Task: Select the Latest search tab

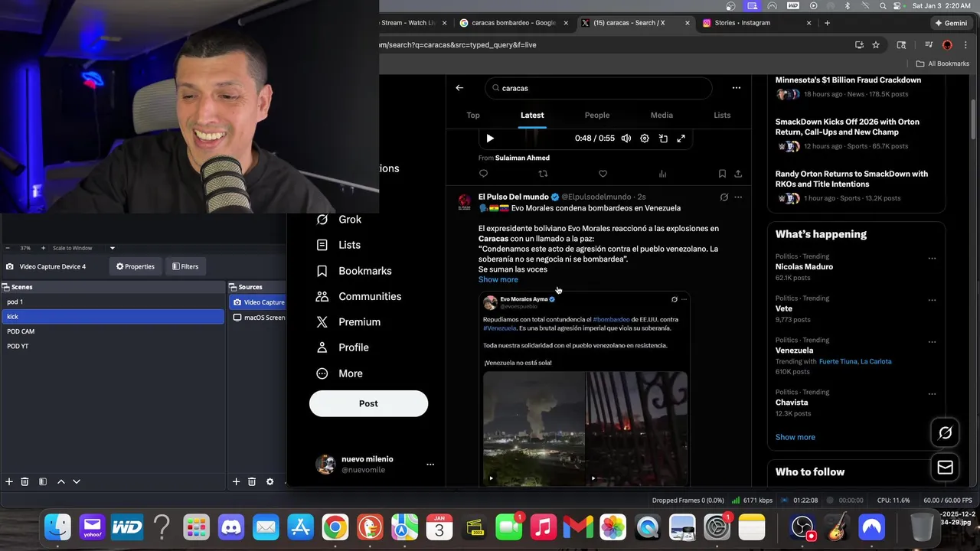Action: tap(532, 116)
